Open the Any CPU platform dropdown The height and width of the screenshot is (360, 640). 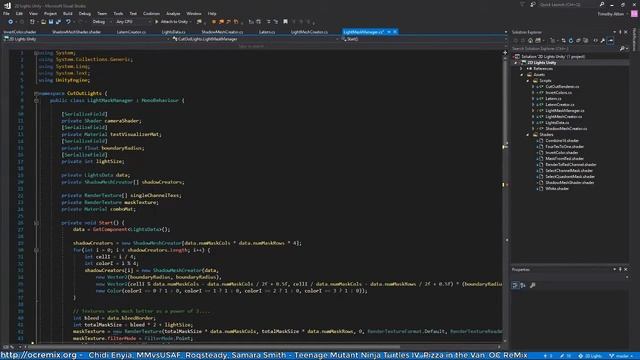click(x=133, y=22)
